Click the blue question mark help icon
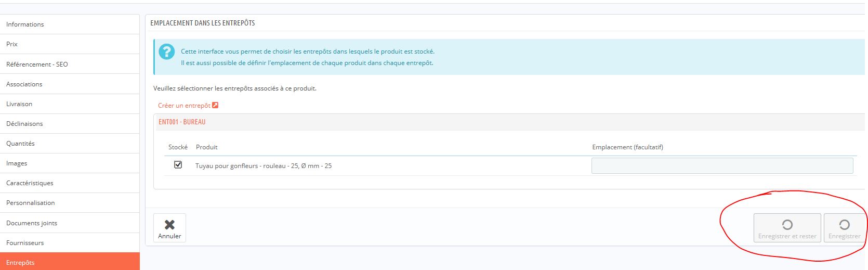The width and height of the screenshot is (868, 270). 166,52
